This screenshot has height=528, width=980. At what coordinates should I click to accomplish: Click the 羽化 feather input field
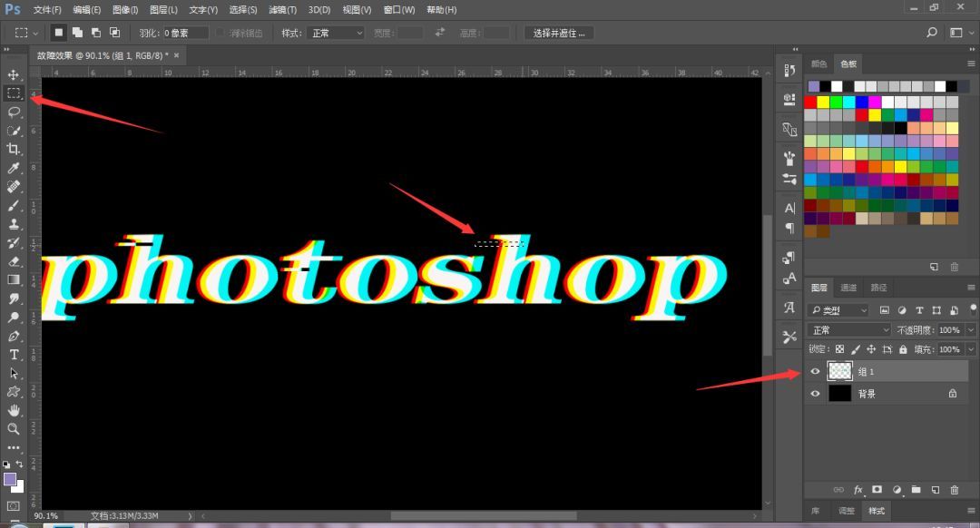(x=186, y=33)
